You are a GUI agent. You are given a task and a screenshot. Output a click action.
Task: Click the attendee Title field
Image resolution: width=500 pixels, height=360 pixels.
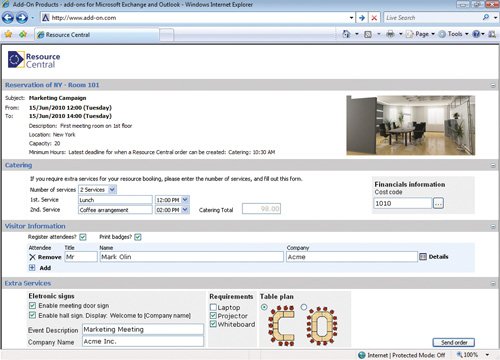(x=81, y=257)
